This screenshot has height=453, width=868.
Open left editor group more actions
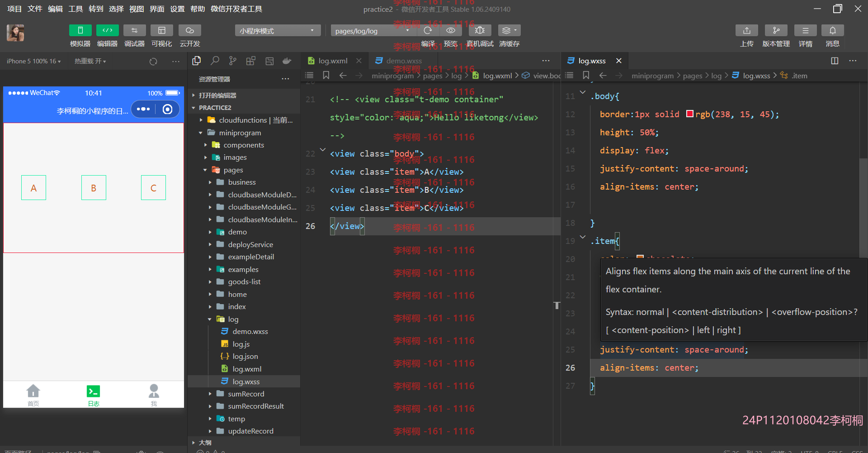pos(546,61)
